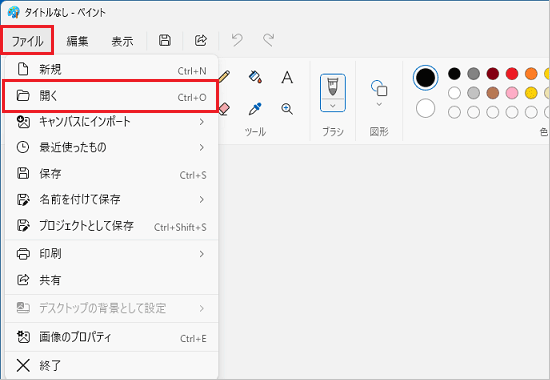Select the large black primary color circle
Screen dimensions: 550x380
coord(425,78)
